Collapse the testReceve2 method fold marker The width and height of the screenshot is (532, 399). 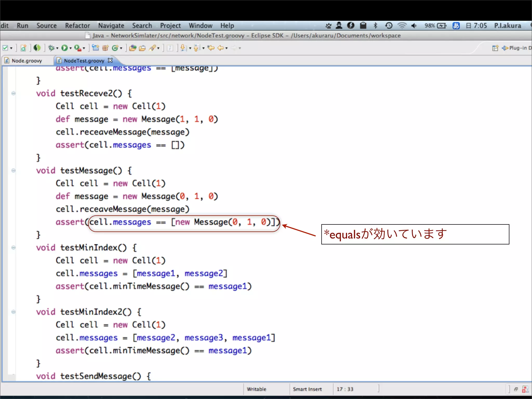[x=14, y=93]
